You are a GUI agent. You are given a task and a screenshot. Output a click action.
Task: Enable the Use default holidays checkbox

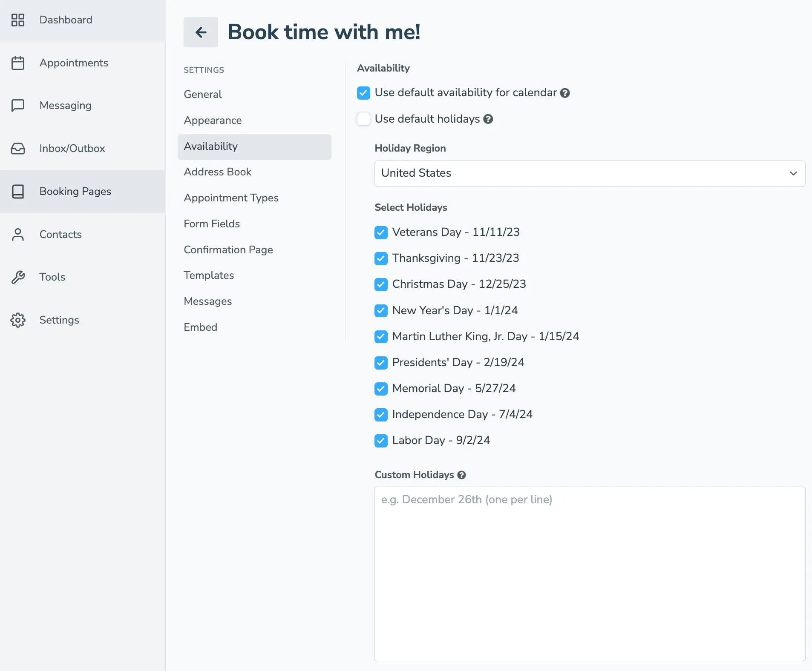click(x=363, y=119)
